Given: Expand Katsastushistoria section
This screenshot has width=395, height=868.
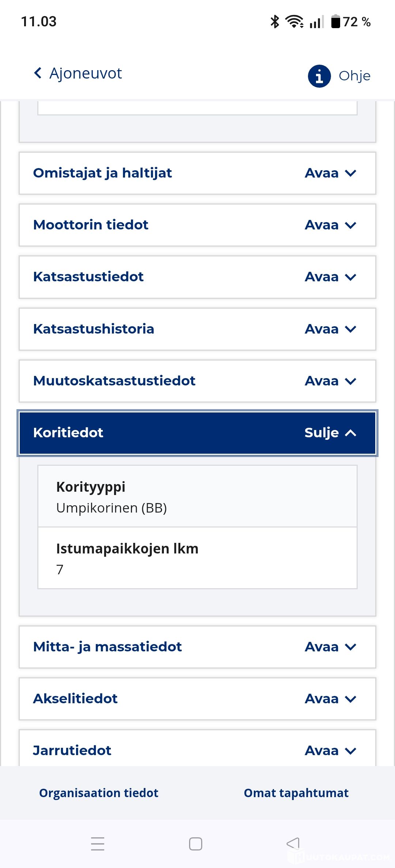Looking at the screenshot, I should [x=197, y=329].
